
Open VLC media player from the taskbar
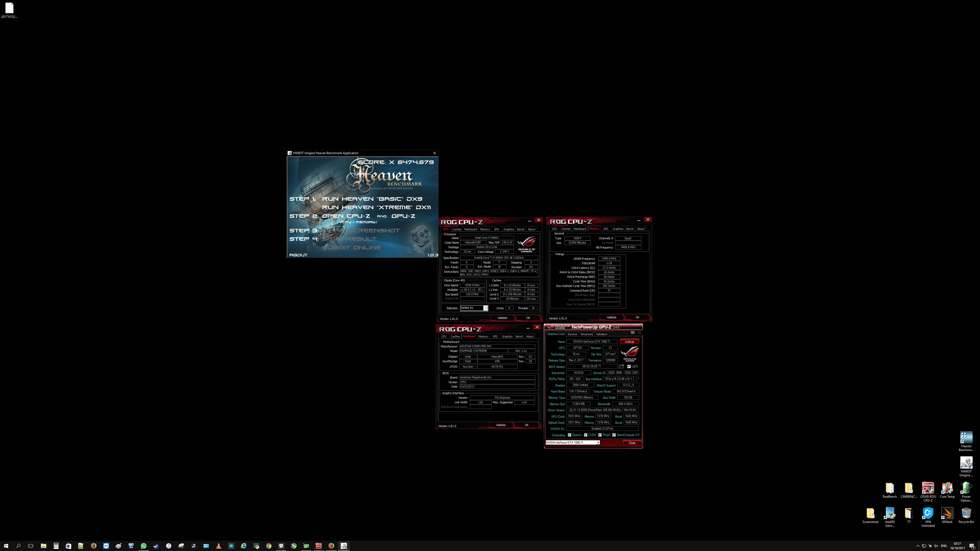click(218, 546)
